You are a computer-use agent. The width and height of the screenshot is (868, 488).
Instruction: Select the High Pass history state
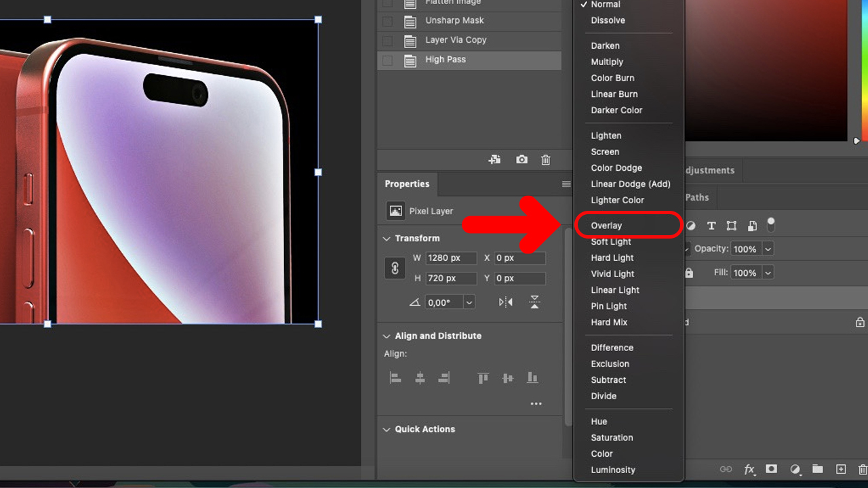[469, 60]
